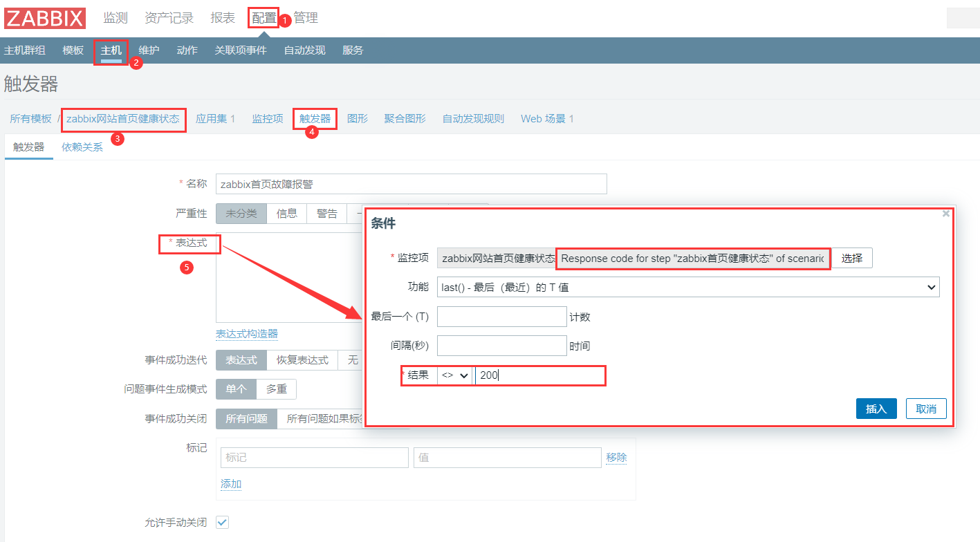980x542 pixels.
Task: Close the 条件 dialog with the x icon
Action: [945, 214]
